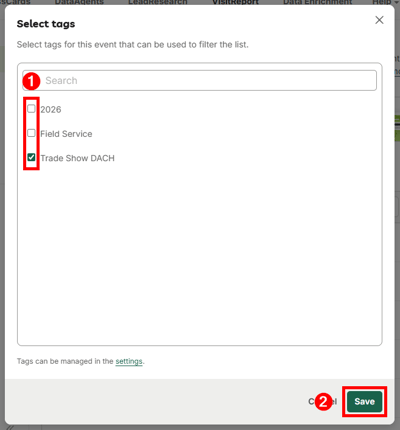
Task: Click the red number 2 marker
Action: 323,402
